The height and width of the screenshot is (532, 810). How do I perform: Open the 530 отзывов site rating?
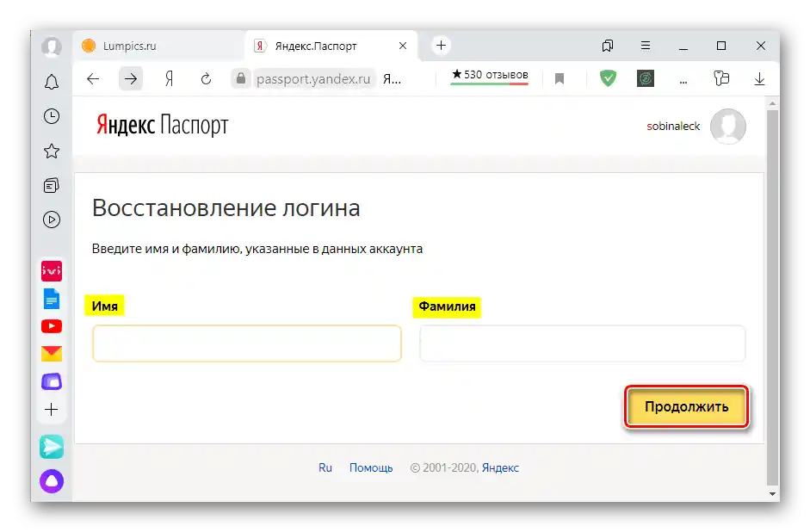(490, 76)
